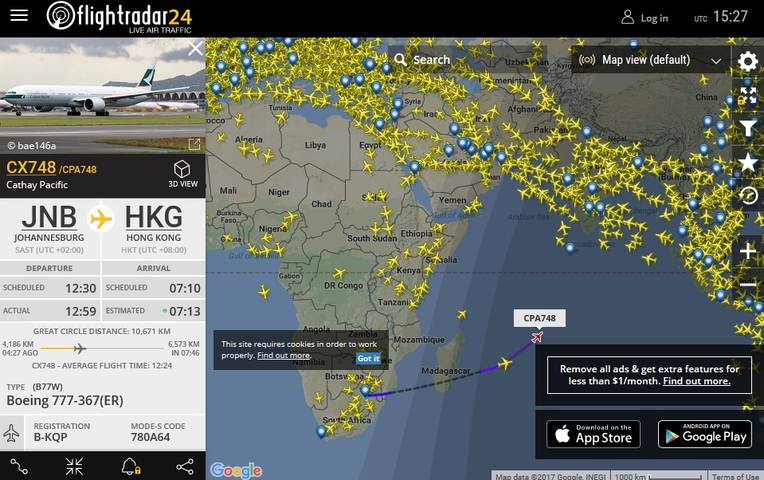Click the UTC 15:27 clock
The image size is (764, 480).
[721, 17]
